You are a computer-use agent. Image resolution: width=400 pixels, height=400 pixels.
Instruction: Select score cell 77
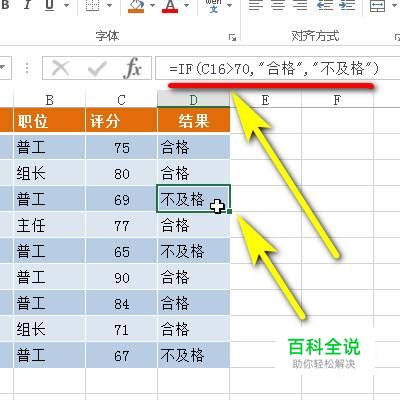tap(121, 225)
